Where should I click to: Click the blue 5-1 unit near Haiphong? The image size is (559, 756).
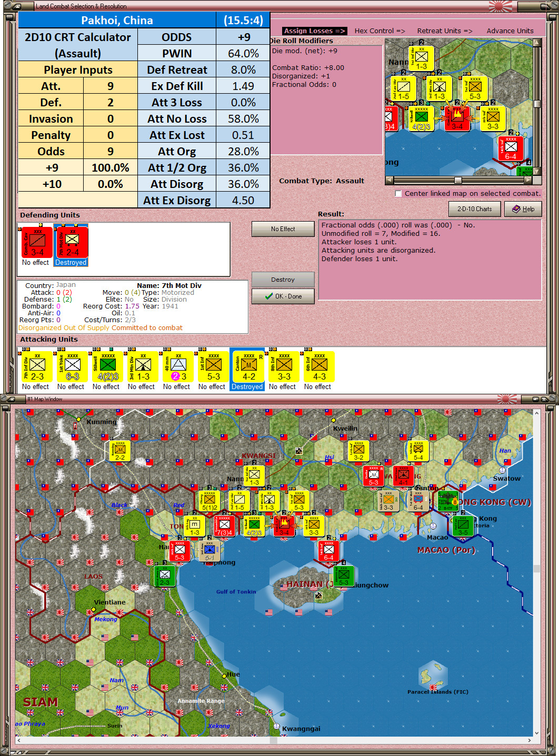pyautogui.click(x=209, y=551)
